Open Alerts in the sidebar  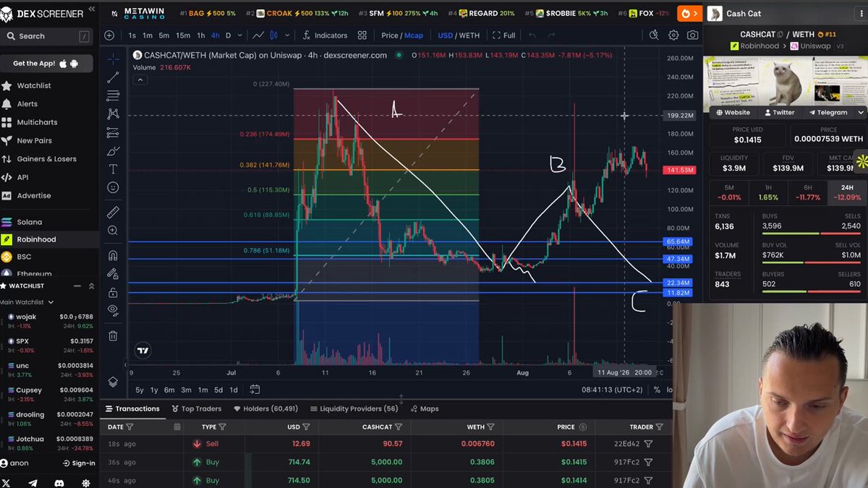tap(27, 104)
